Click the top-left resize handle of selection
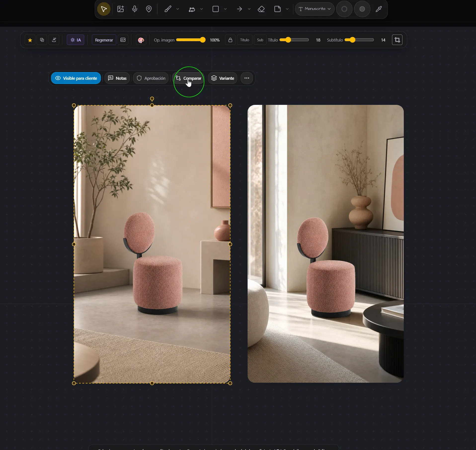 74,105
